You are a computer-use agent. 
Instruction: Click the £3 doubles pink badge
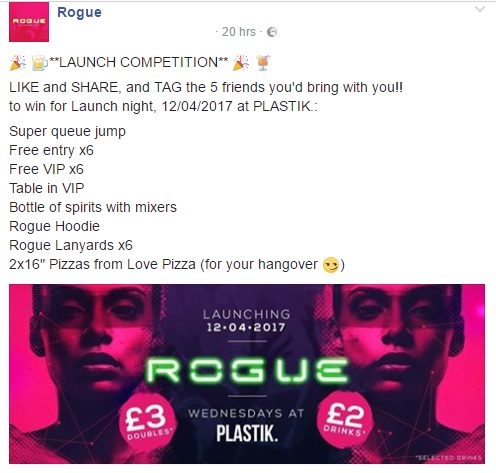(x=148, y=422)
